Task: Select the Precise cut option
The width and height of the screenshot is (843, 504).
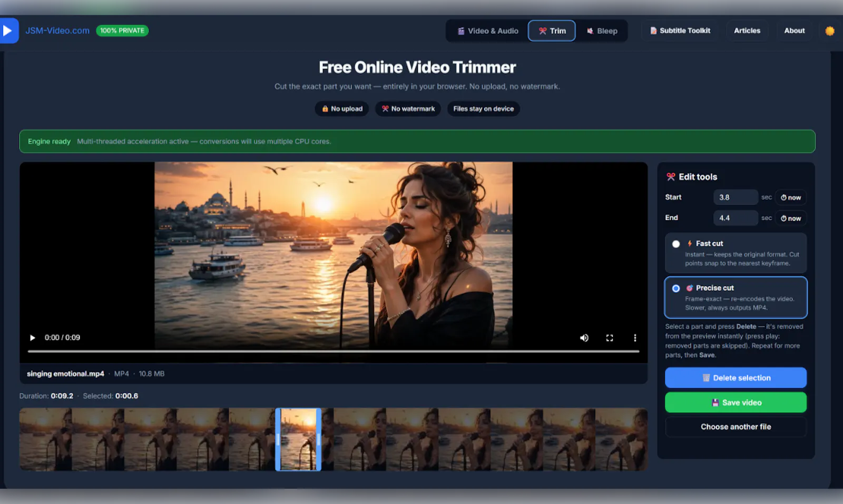Action: (736, 298)
